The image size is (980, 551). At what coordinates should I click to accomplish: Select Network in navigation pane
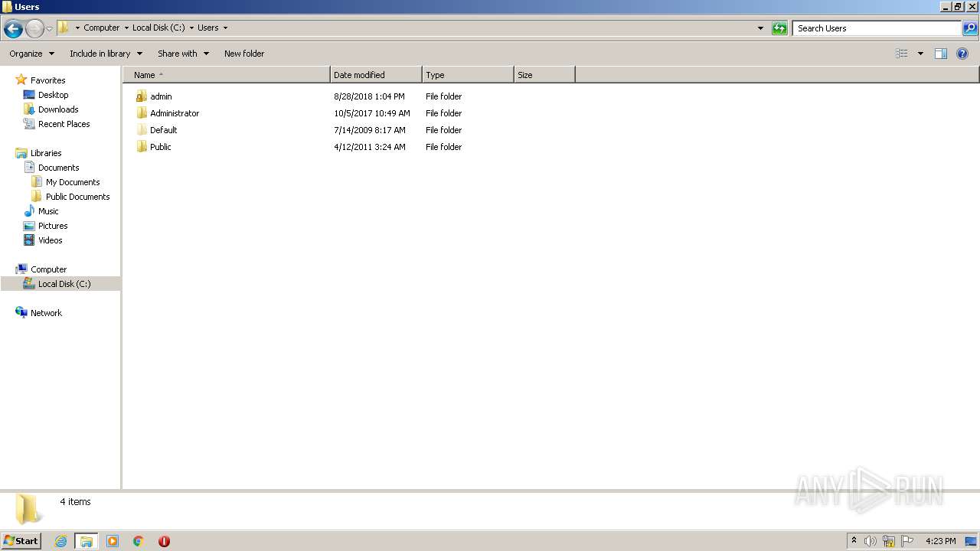[46, 313]
